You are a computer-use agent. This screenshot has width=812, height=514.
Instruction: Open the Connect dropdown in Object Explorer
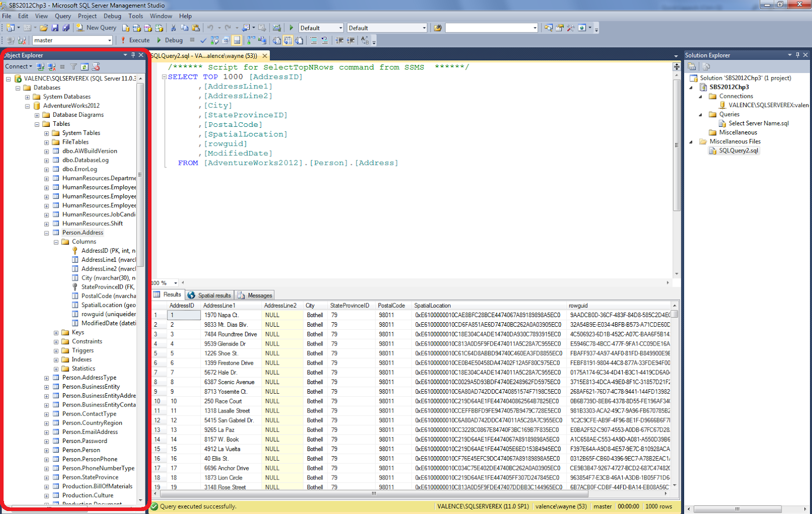click(x=19, y=66)
